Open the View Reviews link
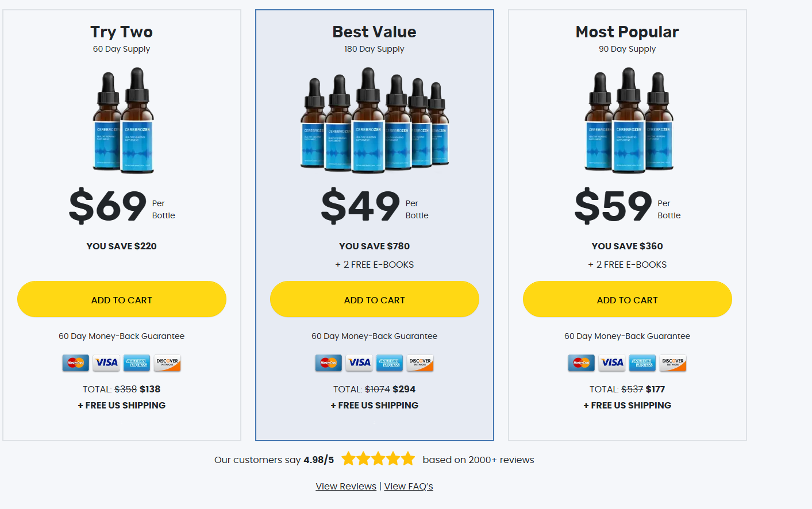Viewport: 812px width, 509px height. [346, 486]
